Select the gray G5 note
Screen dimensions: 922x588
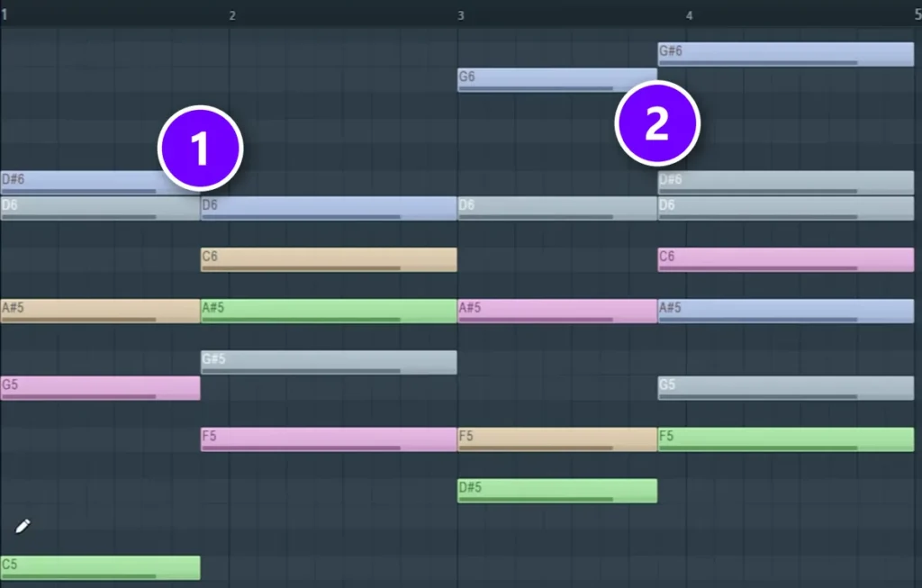tap(785, 388)
